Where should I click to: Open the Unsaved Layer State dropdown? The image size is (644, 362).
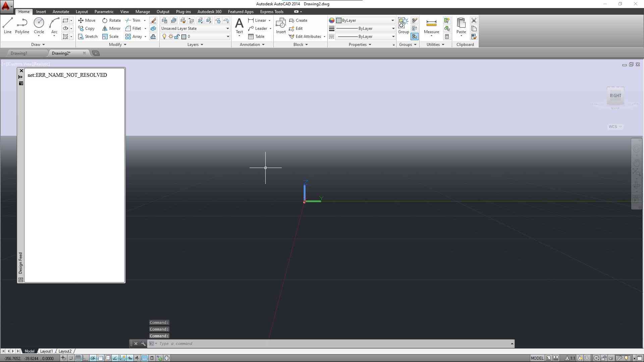pyautogui.click(x=195, y=28)
